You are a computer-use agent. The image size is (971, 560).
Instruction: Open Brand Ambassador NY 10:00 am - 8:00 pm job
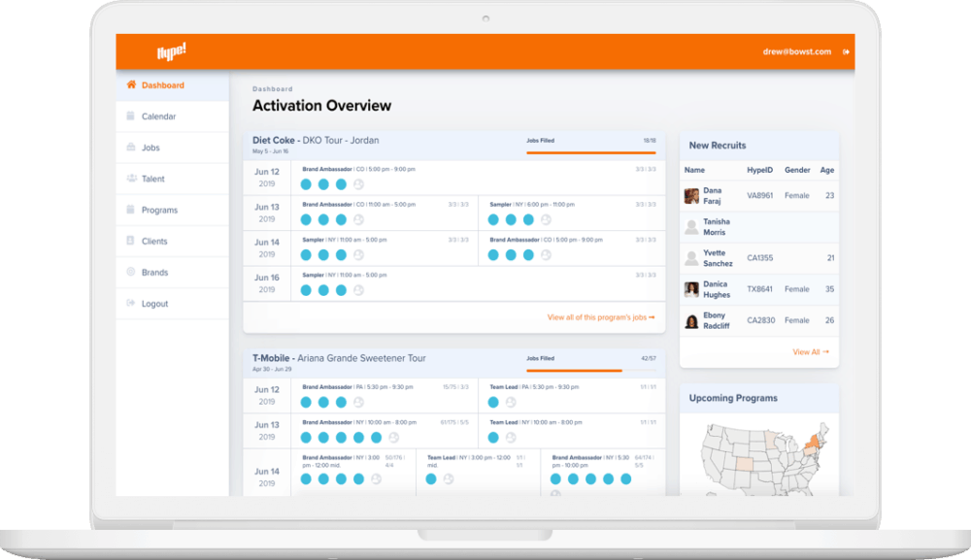pos(359,422)
